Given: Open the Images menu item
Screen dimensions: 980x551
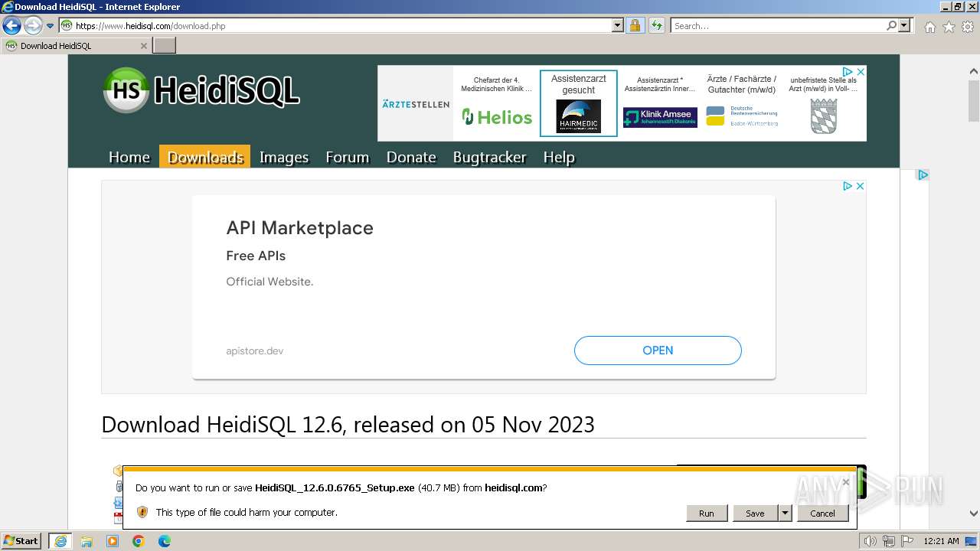Looking at the screenshot, I should 284,157.
